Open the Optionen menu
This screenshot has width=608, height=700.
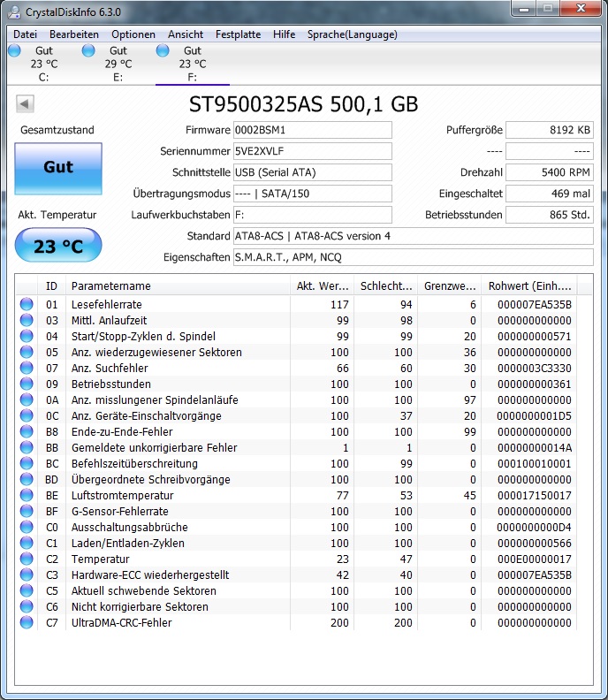(x=133, y=34)
